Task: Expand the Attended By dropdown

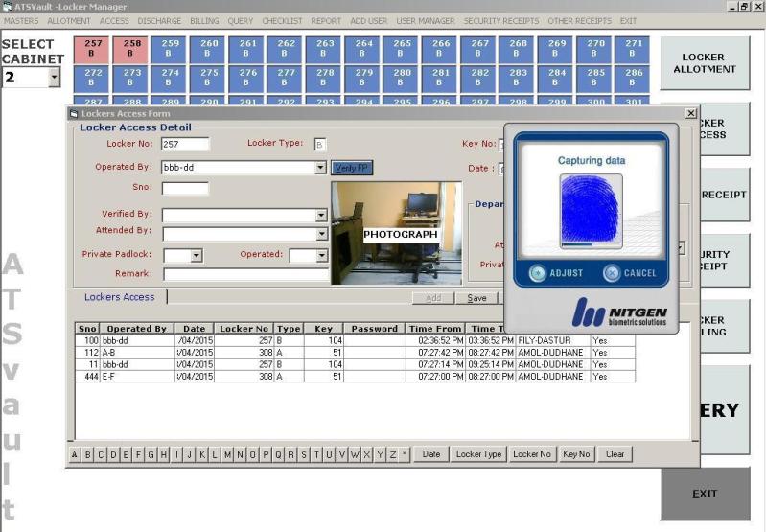Action: point(321,233)
